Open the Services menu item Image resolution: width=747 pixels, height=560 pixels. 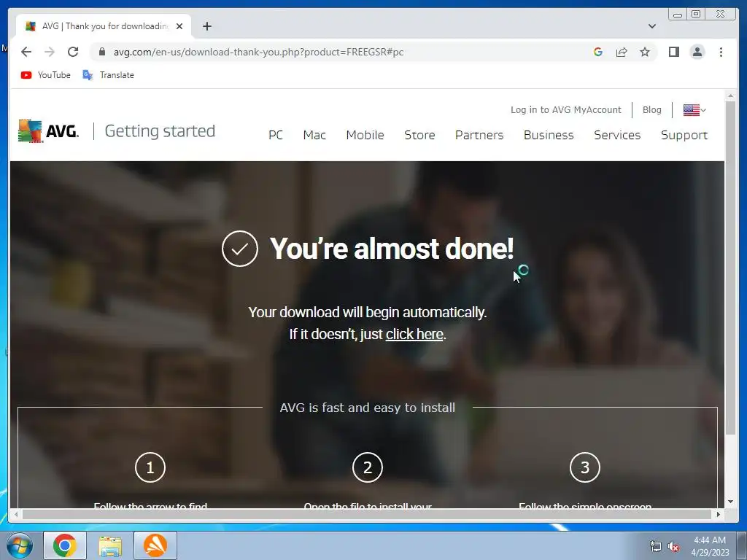[x=617, y=135]
